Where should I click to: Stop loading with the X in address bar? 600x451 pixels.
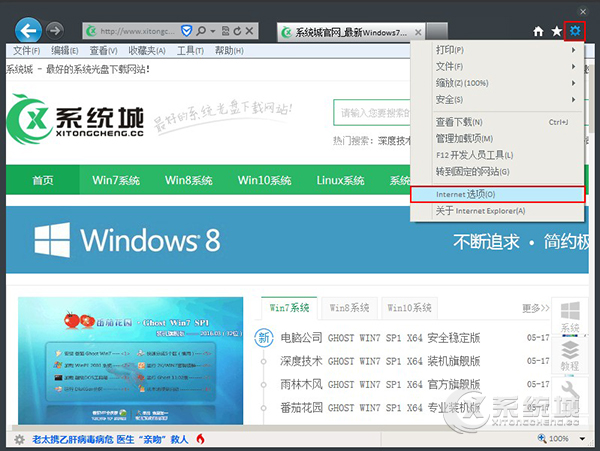[x=249, y=31]
